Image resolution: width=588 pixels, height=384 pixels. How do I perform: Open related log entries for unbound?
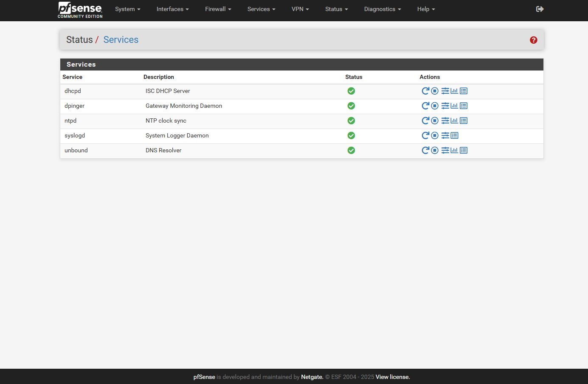[464, 150]
